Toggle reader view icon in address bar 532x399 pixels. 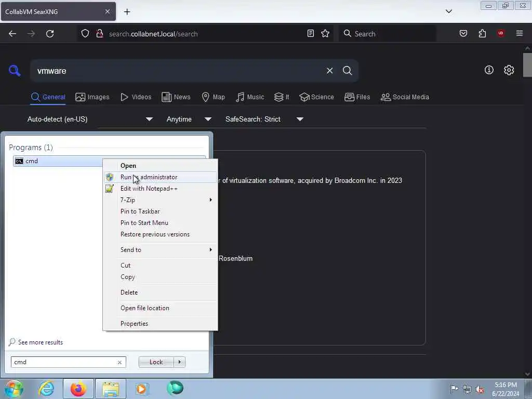[x=311, y=33]
